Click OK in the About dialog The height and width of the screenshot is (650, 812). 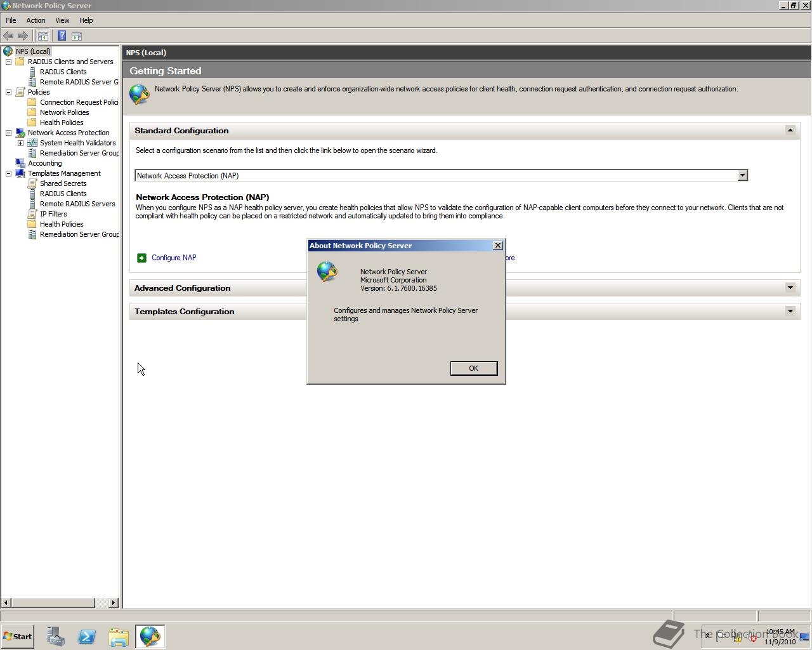473,368
